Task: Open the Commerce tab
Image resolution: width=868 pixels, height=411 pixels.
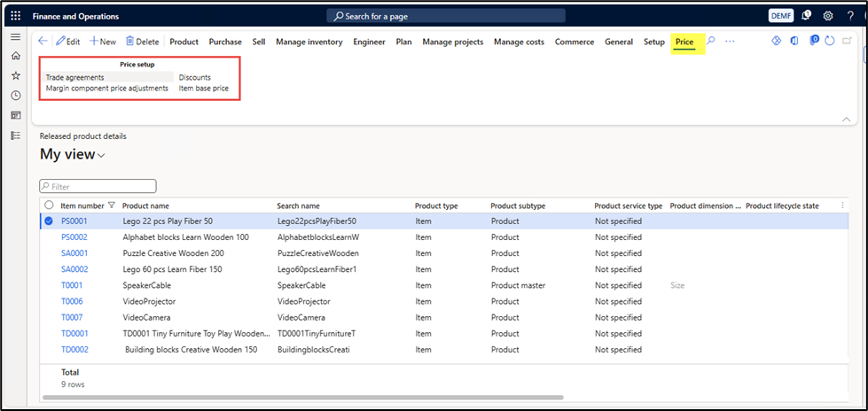Action: click(575, 42)
